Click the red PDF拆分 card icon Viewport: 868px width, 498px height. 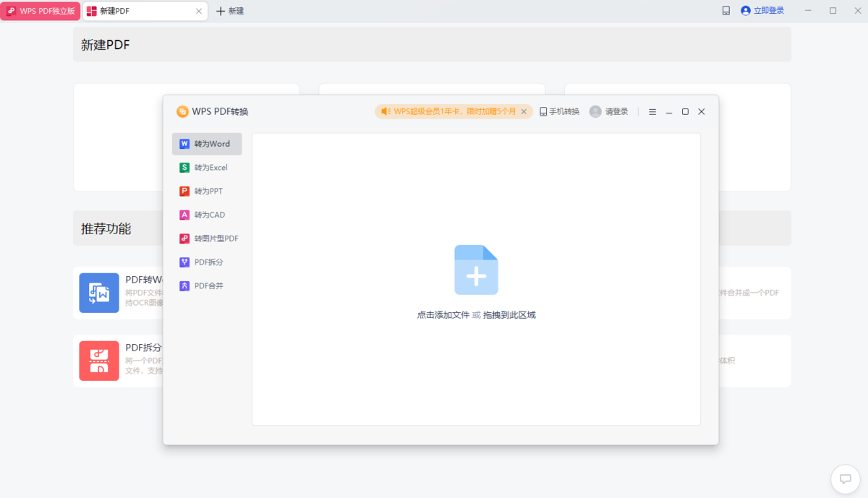tap(99, 361)
